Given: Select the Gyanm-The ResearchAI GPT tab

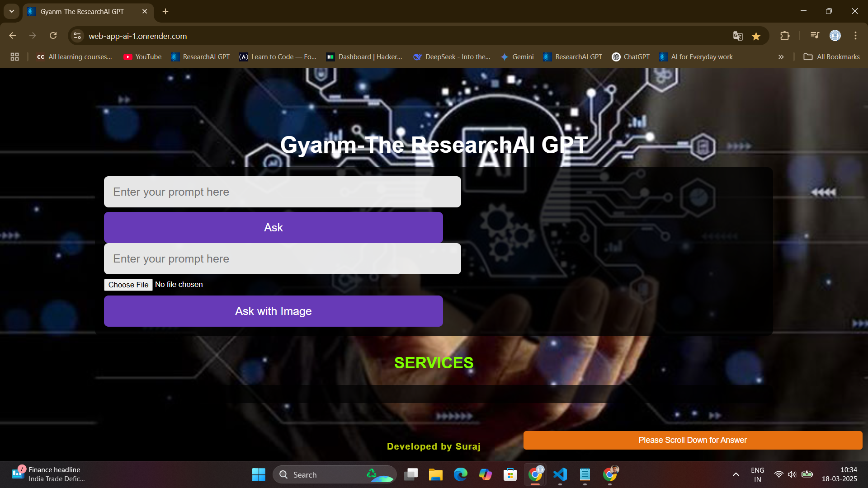Looking at the screenshot, I should pyautogui.click(x=82, y=12).
